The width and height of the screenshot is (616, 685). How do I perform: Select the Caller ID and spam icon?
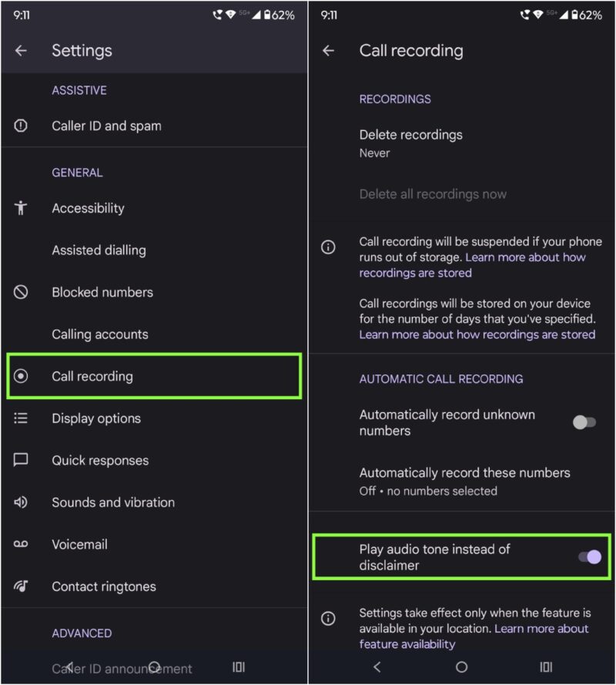(x=21, y=126)
